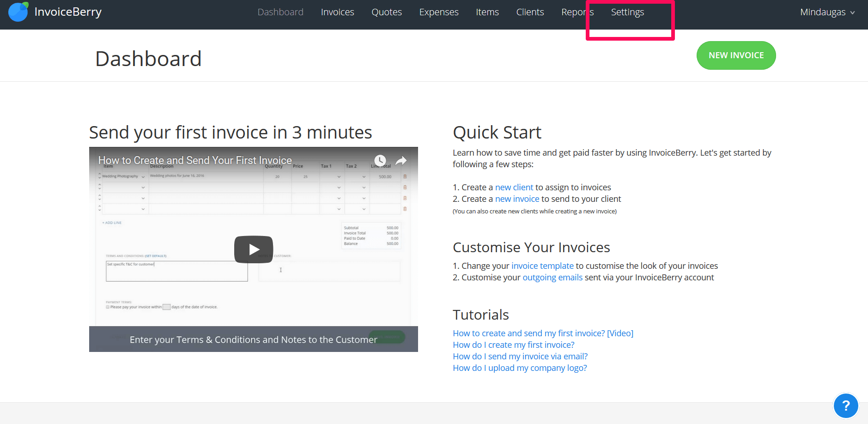Click the video title 'How to Create and Send Your First Invoice'
868x424 pixels.
click(x=195, y=160)
